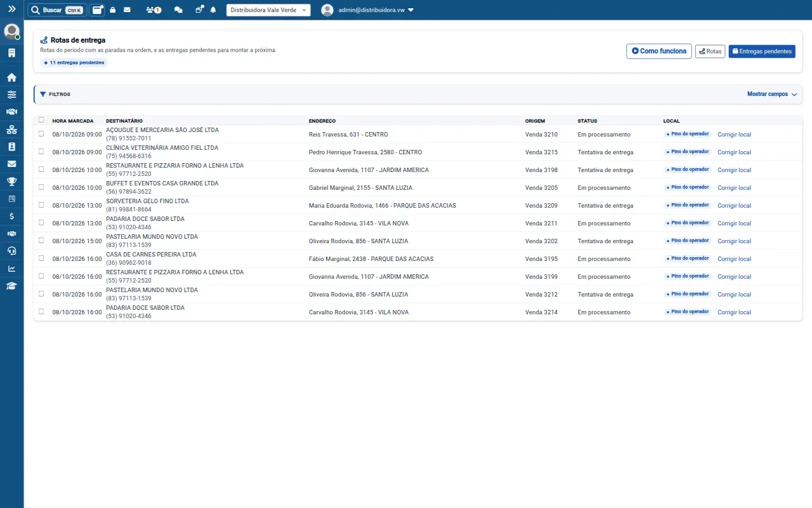This screenshot has width=812, height=508.
Task: Click the 11 entregas pendentes badge
Action: click(74, 63)
